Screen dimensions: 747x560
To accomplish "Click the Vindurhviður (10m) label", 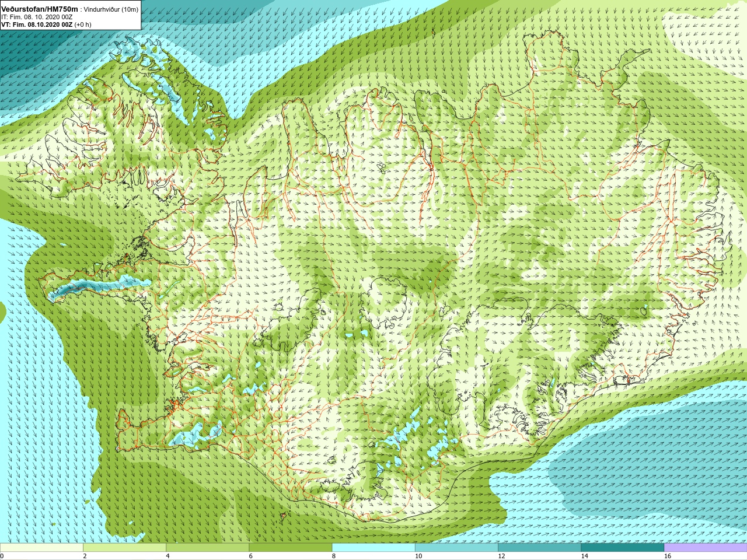I will coord(111,9).
